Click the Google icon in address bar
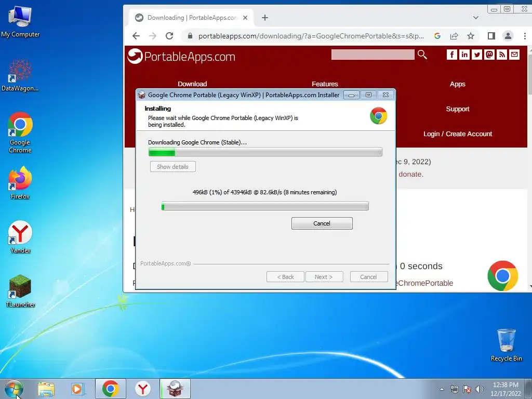The width and height of the screenshot is (532, 399). [x=437, y=36]
